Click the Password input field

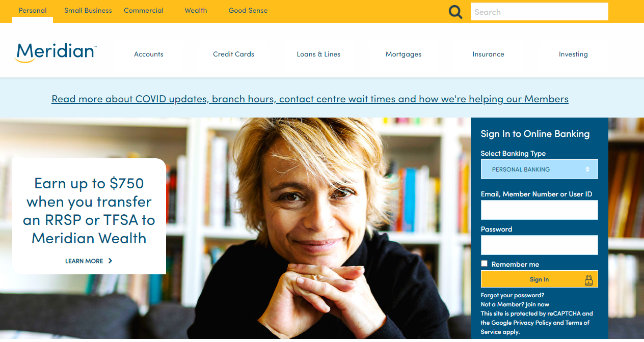[x=539, y=245]
